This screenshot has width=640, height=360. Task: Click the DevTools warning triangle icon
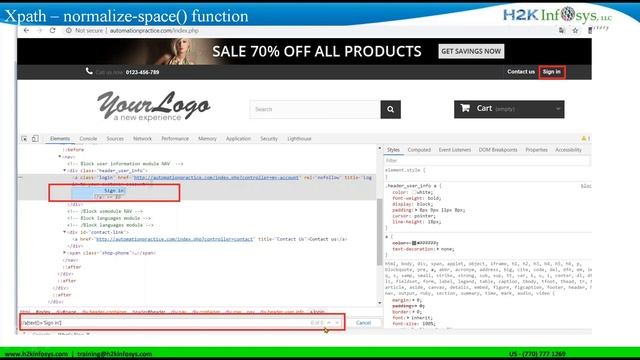584,139
